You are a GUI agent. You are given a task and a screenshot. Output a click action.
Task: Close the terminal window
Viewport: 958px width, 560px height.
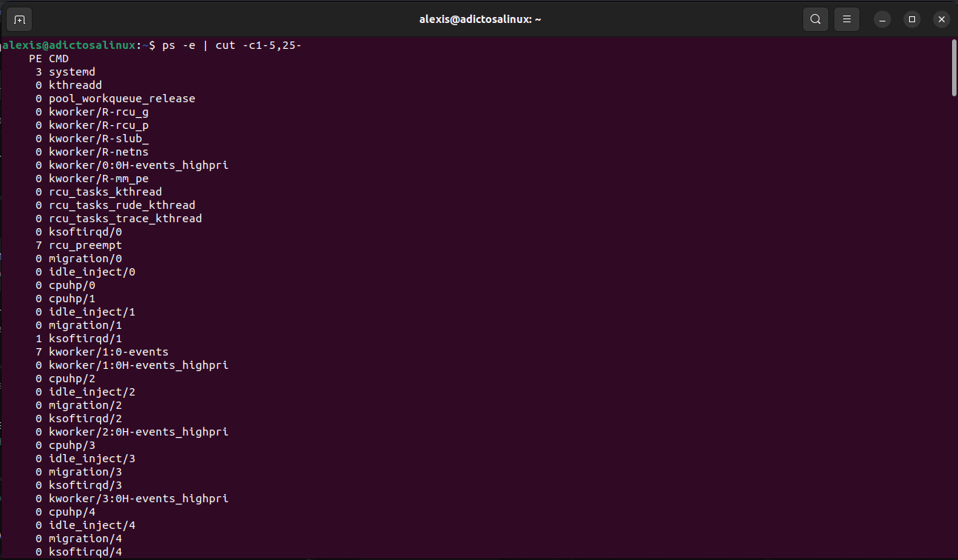942,19
